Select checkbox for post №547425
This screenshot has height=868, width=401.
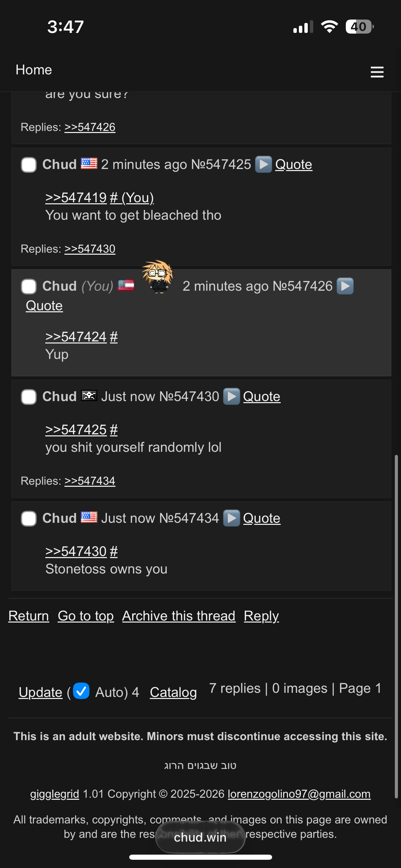(29, 165)
